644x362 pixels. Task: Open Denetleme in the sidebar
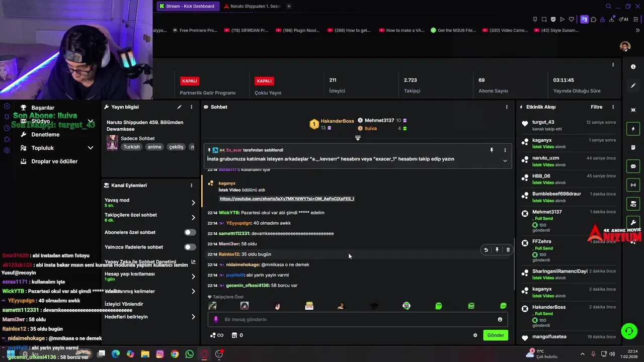point(45,135)
